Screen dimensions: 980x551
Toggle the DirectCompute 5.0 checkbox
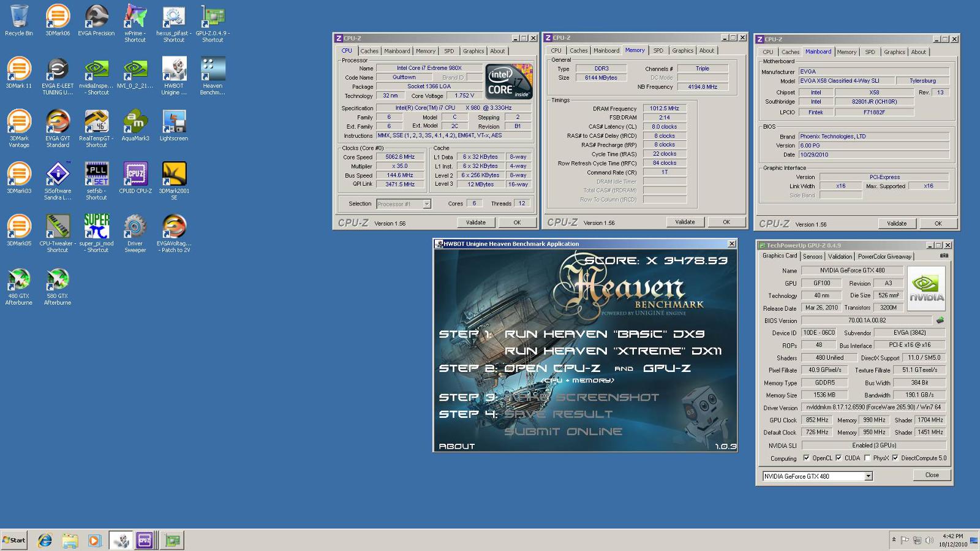[x=895, y=458]
